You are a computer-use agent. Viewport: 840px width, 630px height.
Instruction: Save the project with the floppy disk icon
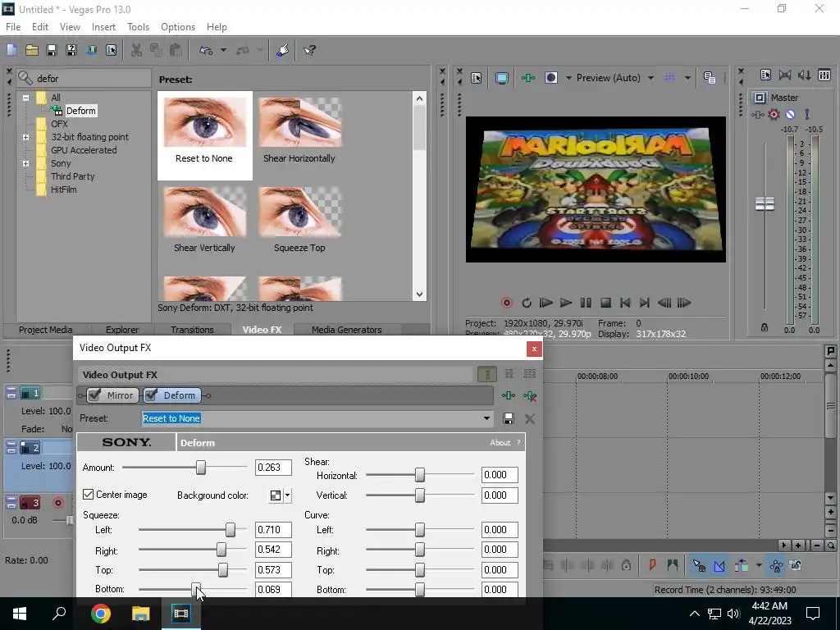click(52, 50)
